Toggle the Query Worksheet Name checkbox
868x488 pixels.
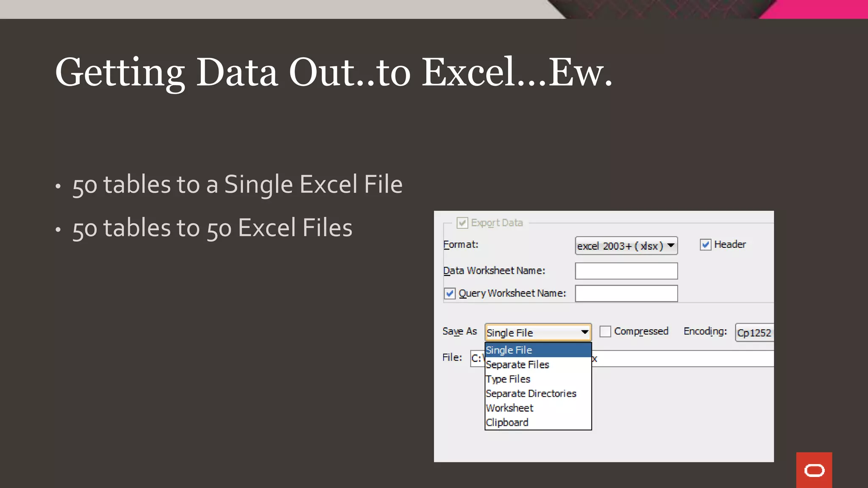click(x=450, y=293)
